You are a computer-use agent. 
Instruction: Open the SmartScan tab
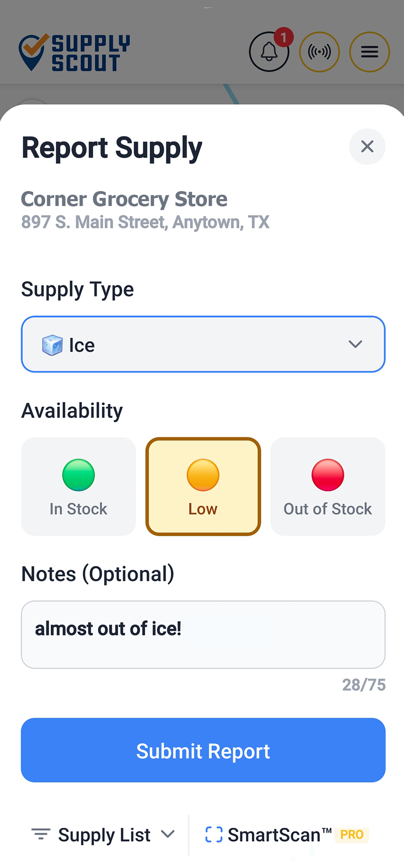274,835
